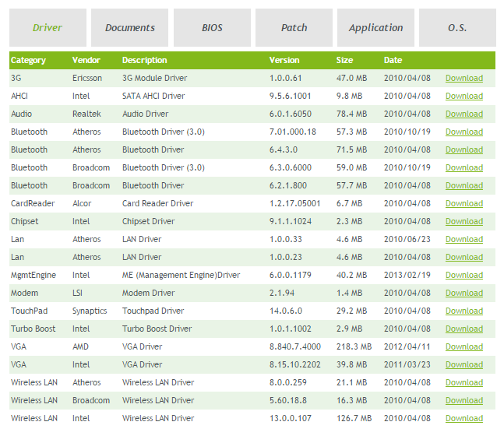Viewport: 504px width, 436px height.
Task: Download the Synaptics Touchpad Driver
Action: coord(464,311)
